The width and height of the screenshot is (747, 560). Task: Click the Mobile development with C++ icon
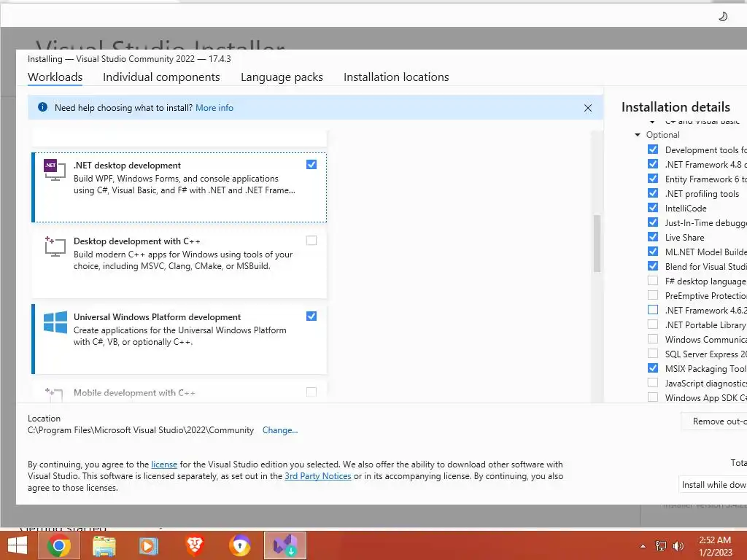coord(53,394)
